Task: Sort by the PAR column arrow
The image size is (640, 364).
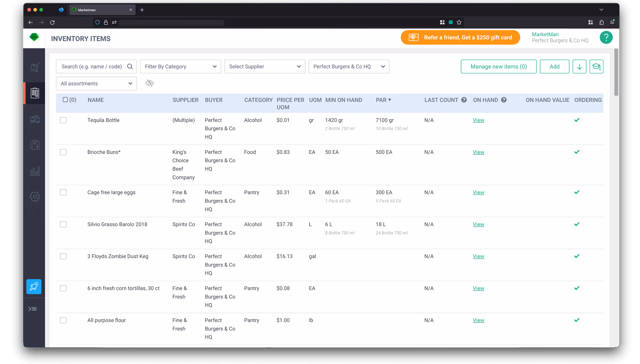Action: click(x=389, y=100)
